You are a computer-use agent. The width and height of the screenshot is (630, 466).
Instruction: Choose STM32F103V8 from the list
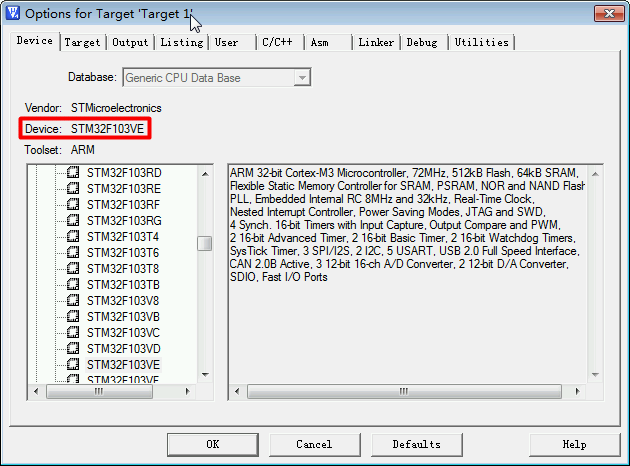coord(123,301)
